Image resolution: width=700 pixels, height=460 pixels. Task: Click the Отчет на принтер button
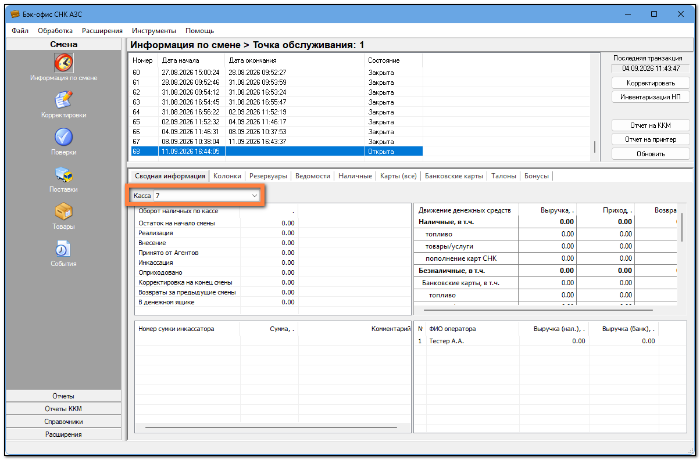(650, 139)
